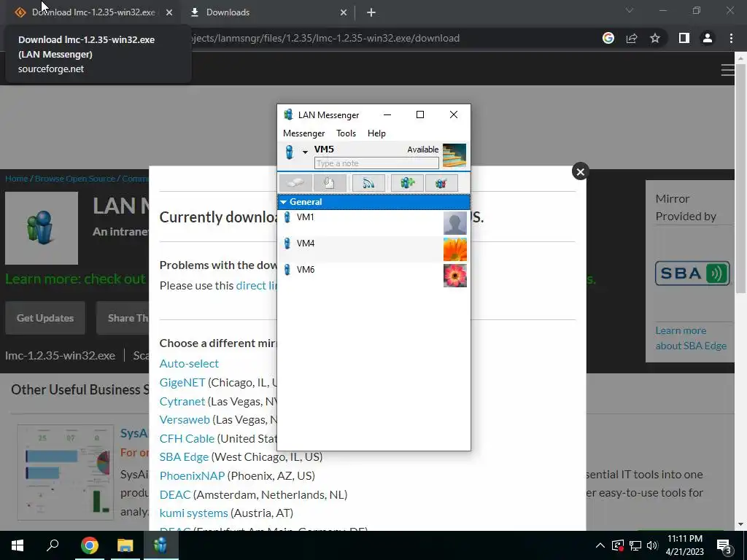Click the share page icon in Chrome
747x560 pixels.
632,38
